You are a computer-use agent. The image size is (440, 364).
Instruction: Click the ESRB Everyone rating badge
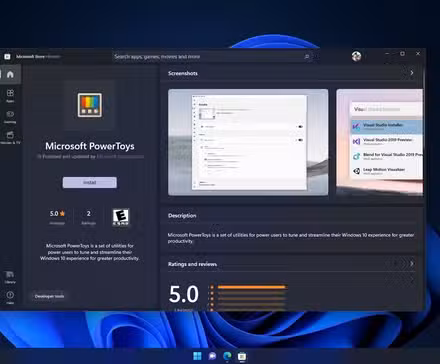[x=121, y=217]
